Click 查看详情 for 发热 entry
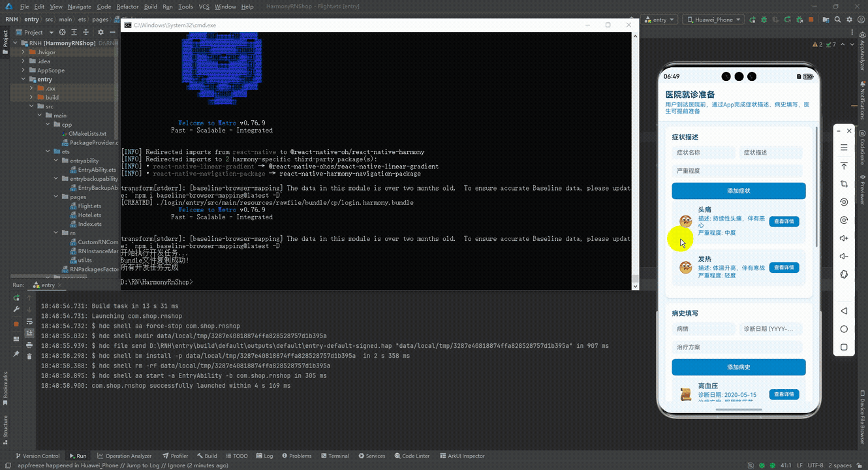 click(784, 268)
